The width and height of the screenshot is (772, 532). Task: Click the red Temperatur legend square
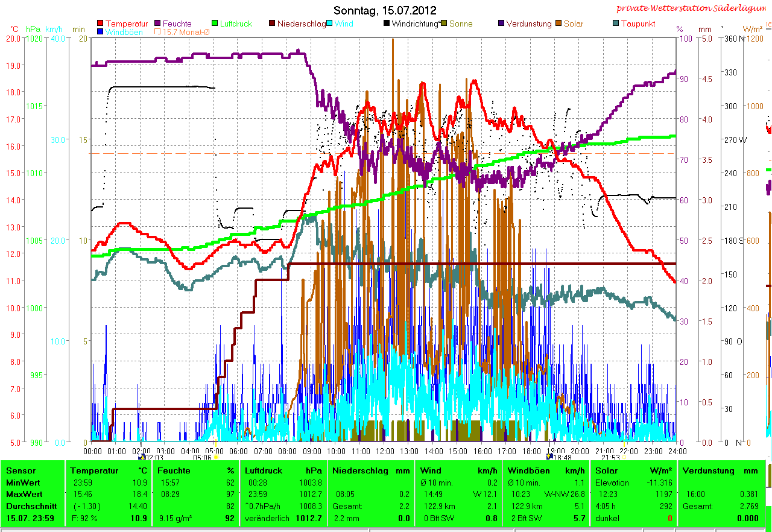pos(100,24)
